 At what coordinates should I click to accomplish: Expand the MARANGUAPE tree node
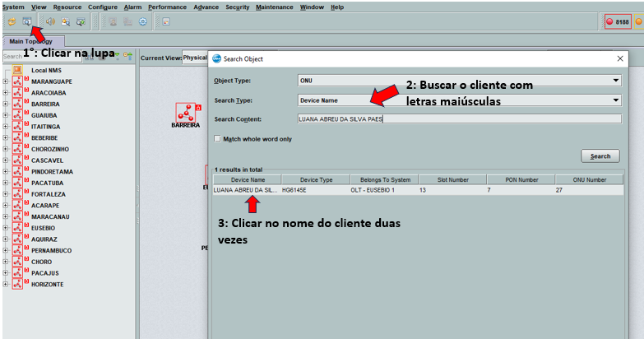(x=6, y=82)
